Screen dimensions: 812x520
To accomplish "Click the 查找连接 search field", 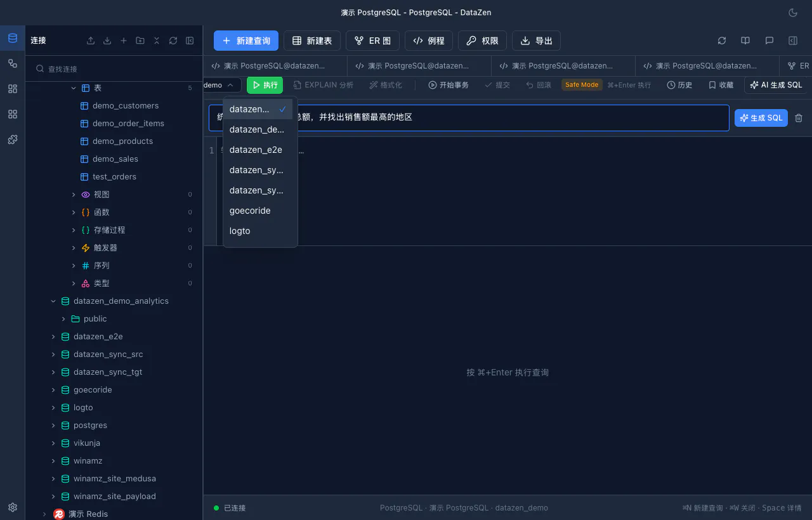I will [x=114, y=68].
